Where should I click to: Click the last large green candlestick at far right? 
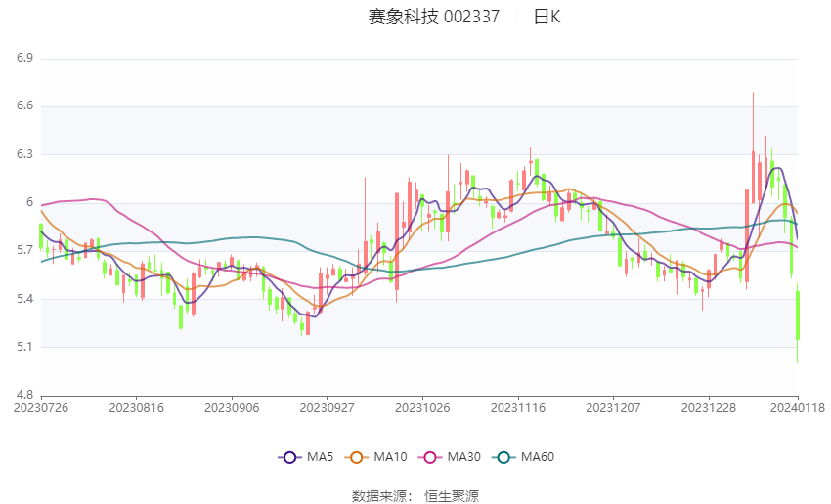[x=798, y=315]
